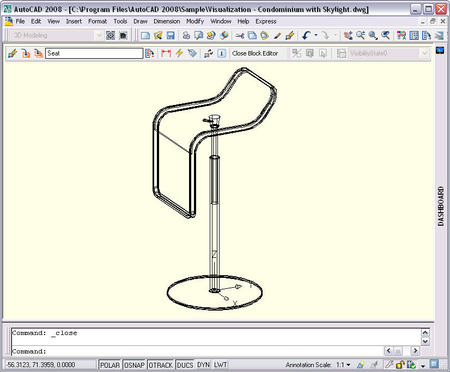450x372 pixels.
Task: Click the Zoom Realtime icon
Action: click(361, 35)
